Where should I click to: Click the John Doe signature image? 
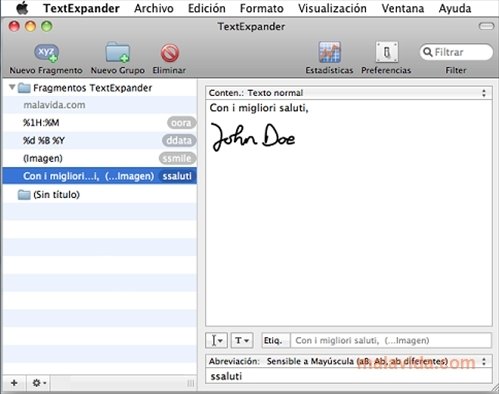coord(253,137)
